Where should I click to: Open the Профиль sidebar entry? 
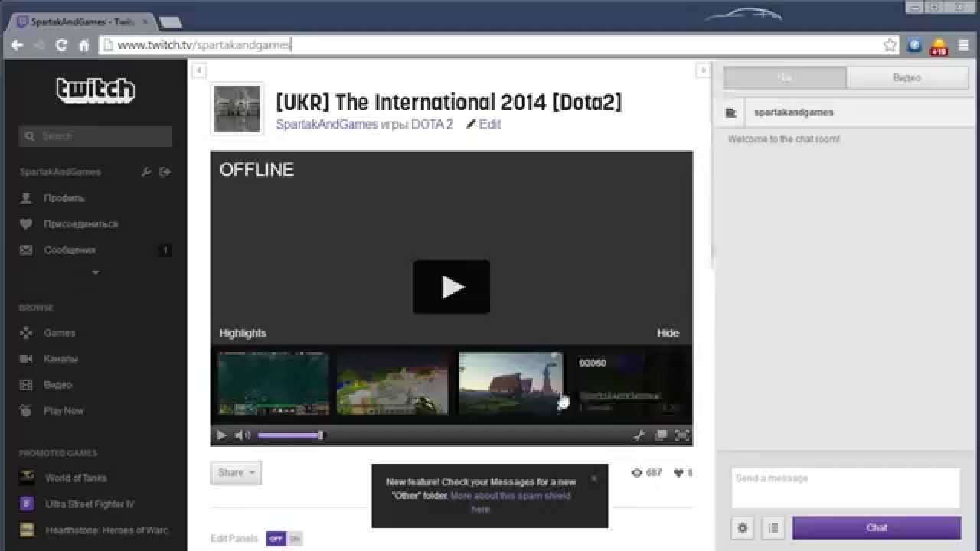coord(64,198)
